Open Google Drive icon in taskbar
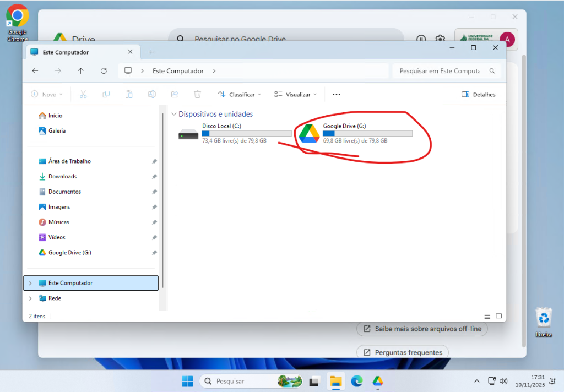This screenshot has height=392, width=564. click(x=377, y=381)
